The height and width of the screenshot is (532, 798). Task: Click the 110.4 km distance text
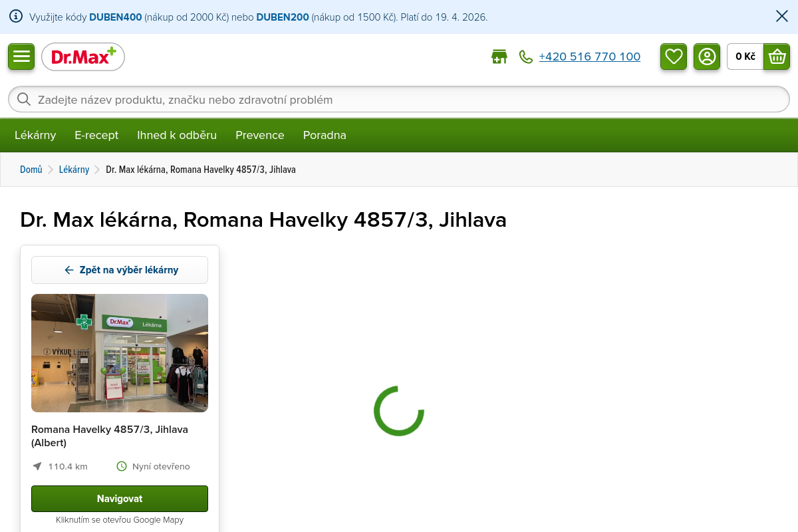click(68, 466)
